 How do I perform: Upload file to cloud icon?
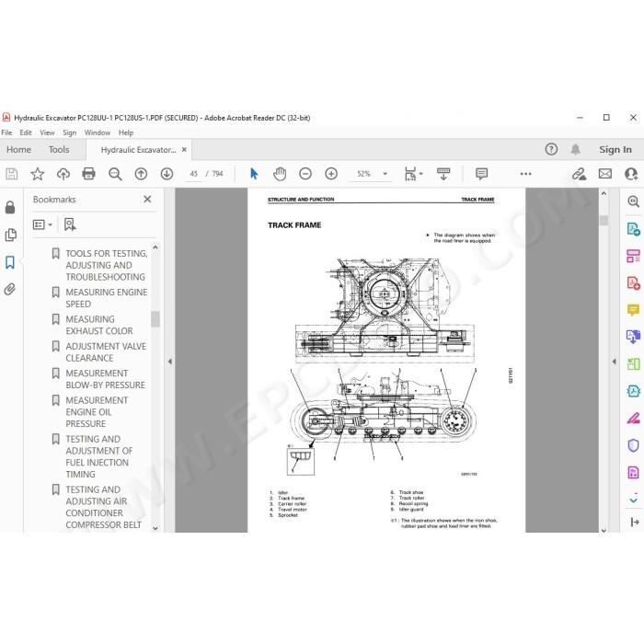63,174
